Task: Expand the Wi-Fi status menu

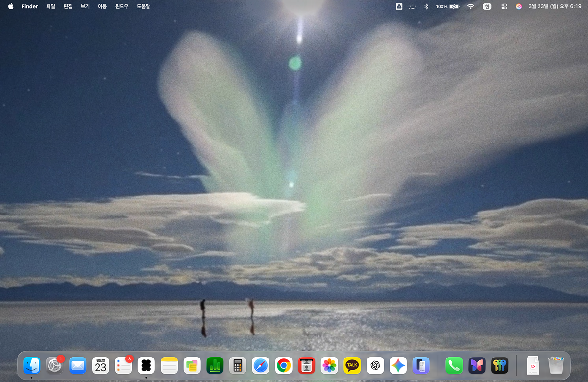Action: coord(471,6)
